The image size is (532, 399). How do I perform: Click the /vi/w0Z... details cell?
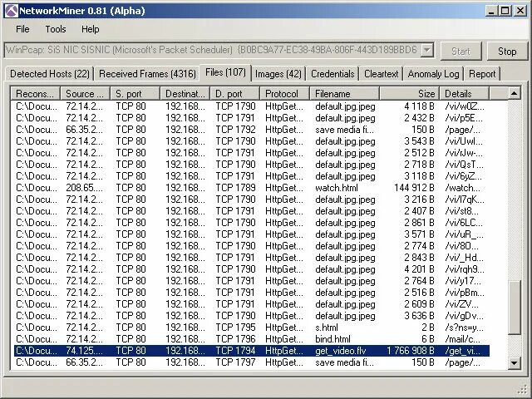click(x=465, y=106)
